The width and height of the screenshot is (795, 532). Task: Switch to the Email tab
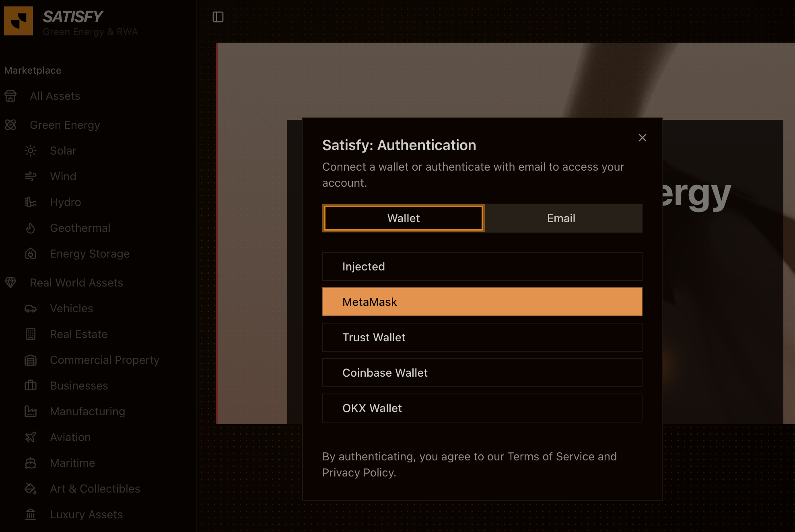click(561, 218)
